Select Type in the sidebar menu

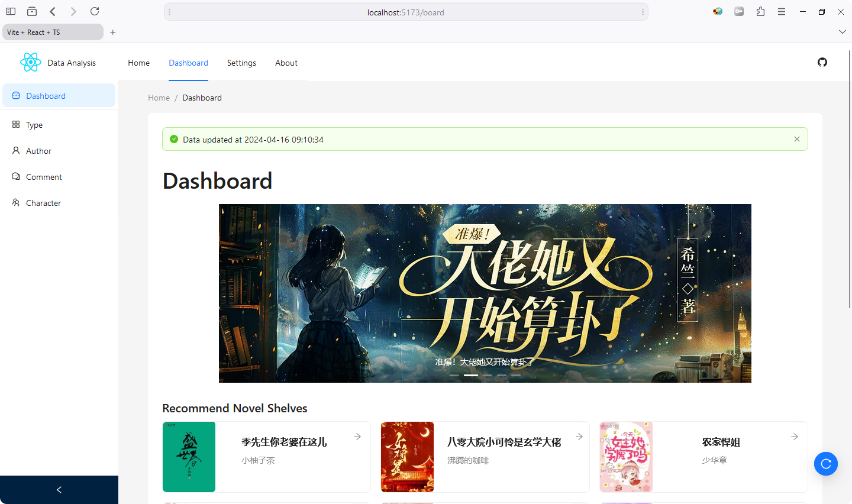[59, 125]
